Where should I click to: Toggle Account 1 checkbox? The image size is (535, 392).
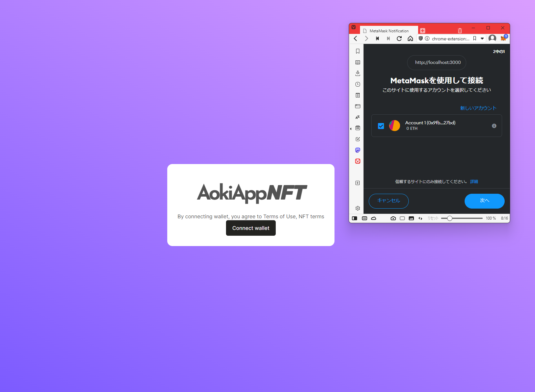pyautogui.click(x=381, y=126)
